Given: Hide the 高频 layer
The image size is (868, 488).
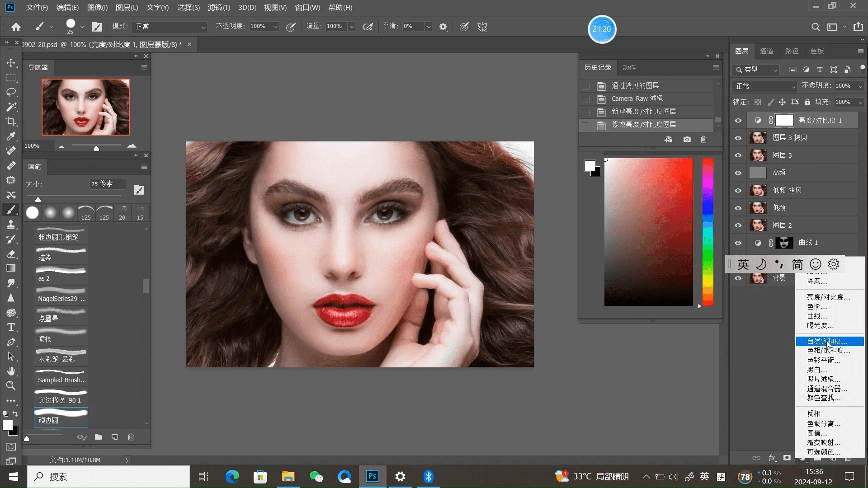Looking at the screenshot, I should [738, 173].
